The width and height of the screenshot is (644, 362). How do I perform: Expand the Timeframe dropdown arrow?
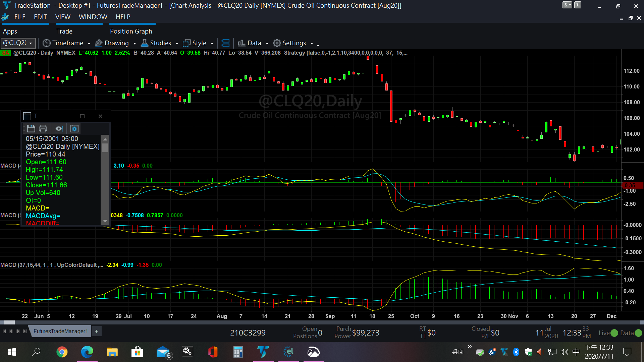(89, 43)
